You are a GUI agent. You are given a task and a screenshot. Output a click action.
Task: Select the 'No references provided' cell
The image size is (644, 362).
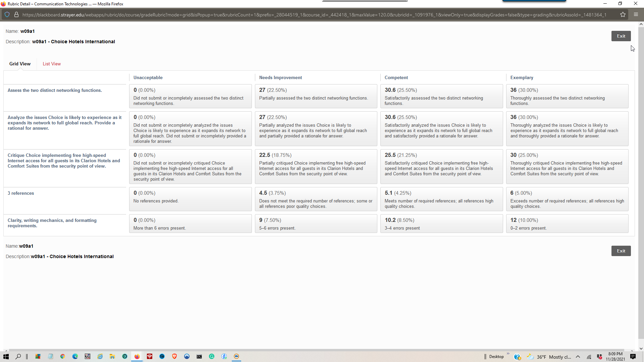tap(190, 199)
